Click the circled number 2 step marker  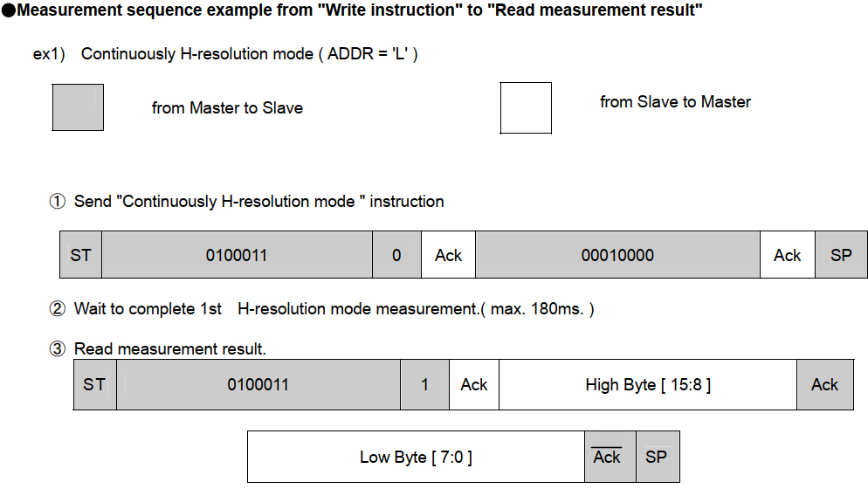coord(57,309)
